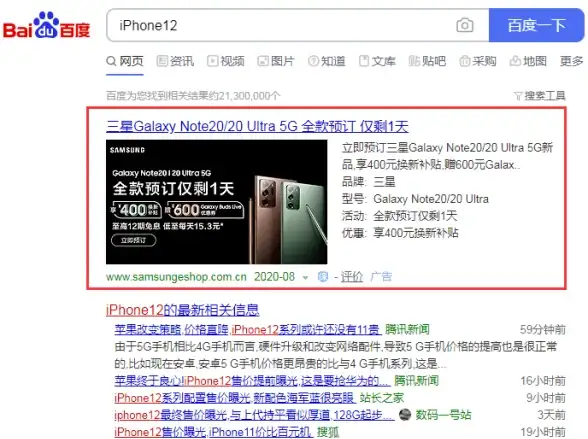
Task: Switch to the 视频 tab
Action: (x=226, y=61)
